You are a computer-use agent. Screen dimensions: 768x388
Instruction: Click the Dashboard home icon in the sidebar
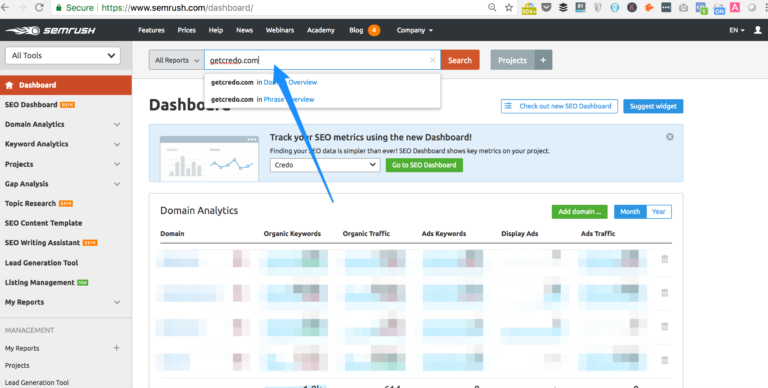click(9, 85)
